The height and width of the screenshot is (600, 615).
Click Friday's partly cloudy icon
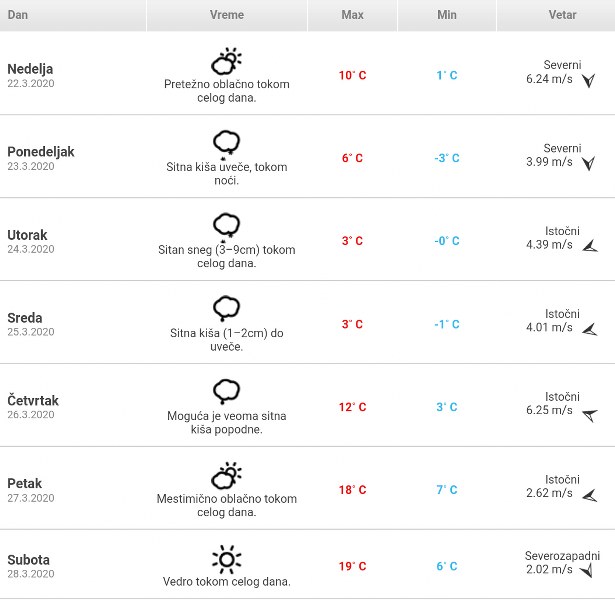point(227,475)
